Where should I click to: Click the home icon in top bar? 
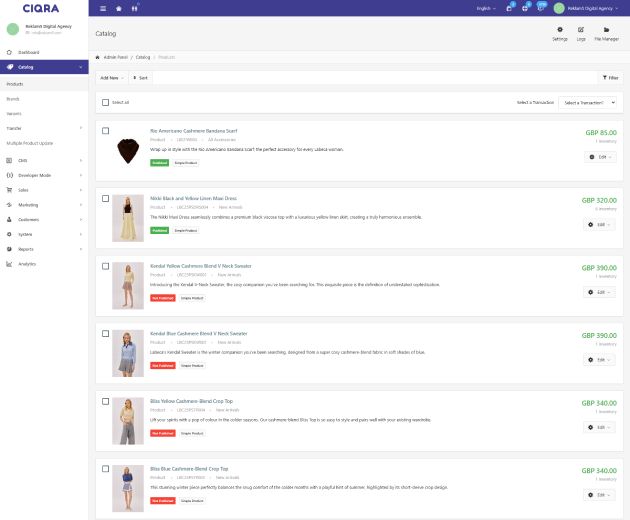(119, 7)
